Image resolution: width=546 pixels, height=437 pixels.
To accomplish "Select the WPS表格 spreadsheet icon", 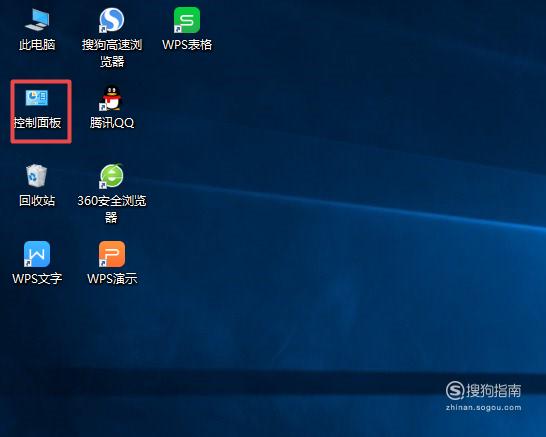I will pyautogui.click(x=187, y=20).
